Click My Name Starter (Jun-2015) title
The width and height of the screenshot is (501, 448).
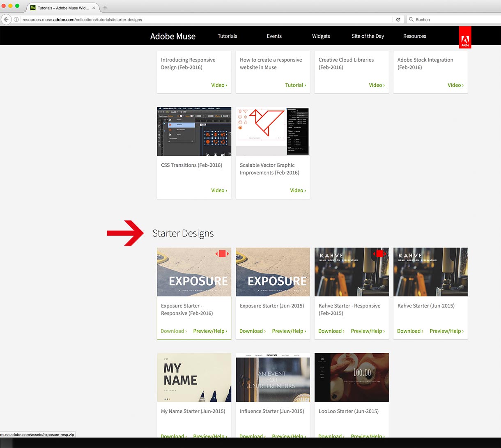point(193,411)
